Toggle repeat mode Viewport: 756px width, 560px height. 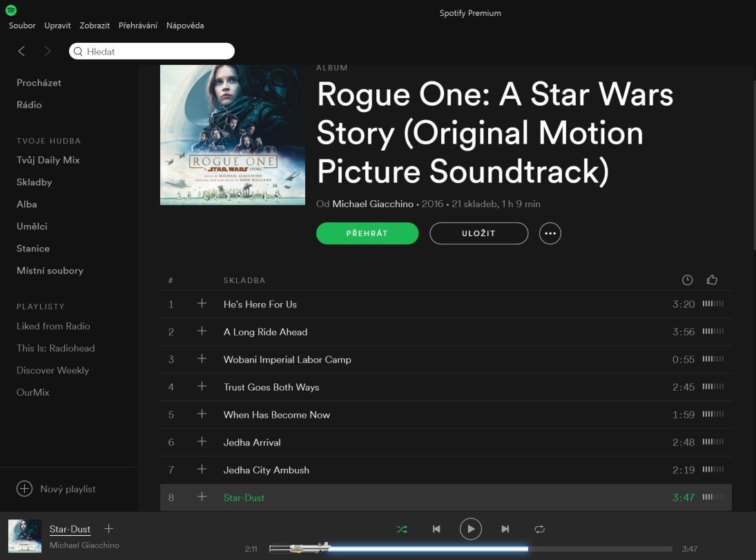(x=539, y=529)
